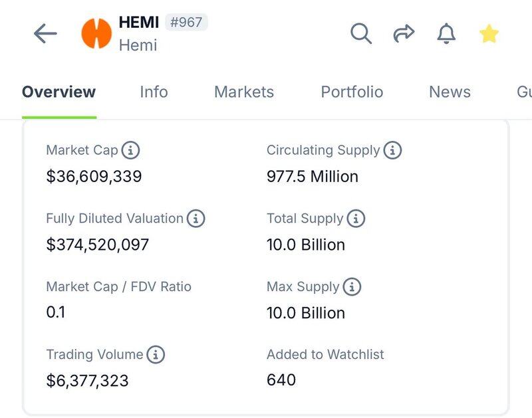Tap the 977.5 Million circulating supply value
The height and width of the screenshot is (418, 532).
[x=313, y=177]
